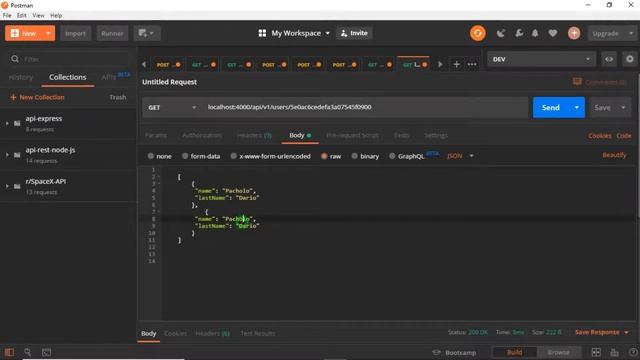
Task: Open the Edit menu
Action: pos(22,16)
